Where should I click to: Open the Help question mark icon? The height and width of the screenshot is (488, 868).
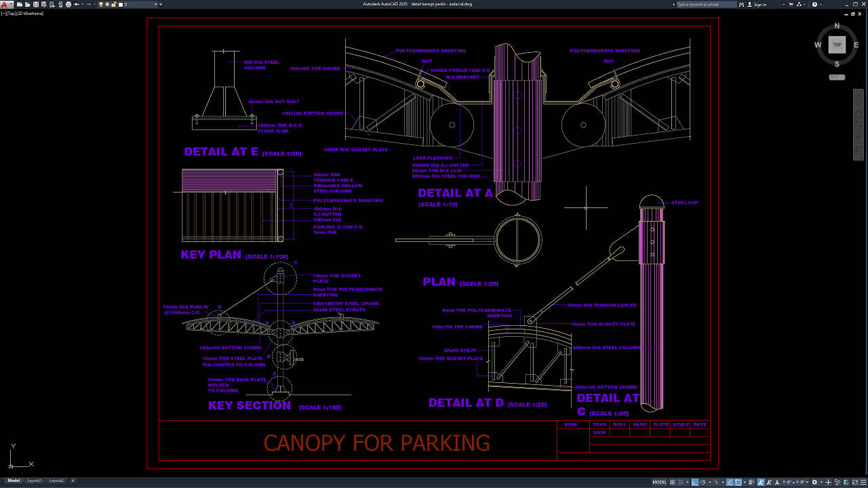click(x=814, y=4)
